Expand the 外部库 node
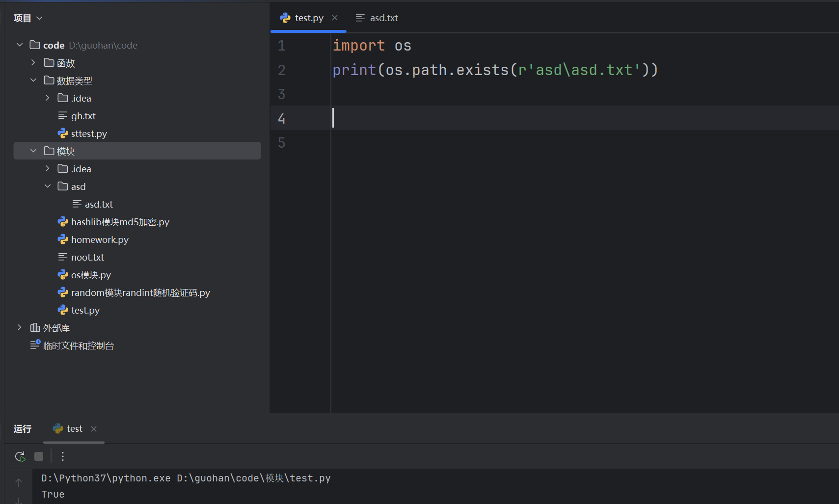This screenshot has width=839, height=504. click(x=20, y=328)
